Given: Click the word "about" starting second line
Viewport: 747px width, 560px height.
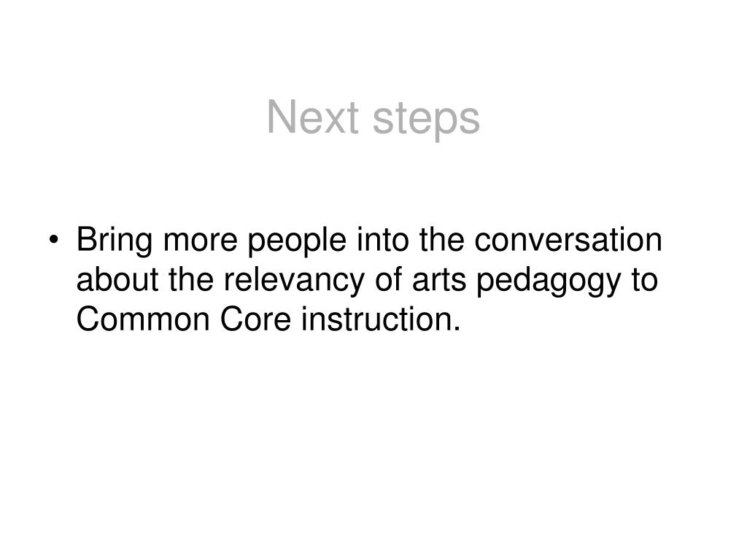Looking at the screenshot, I should [117, 279].
